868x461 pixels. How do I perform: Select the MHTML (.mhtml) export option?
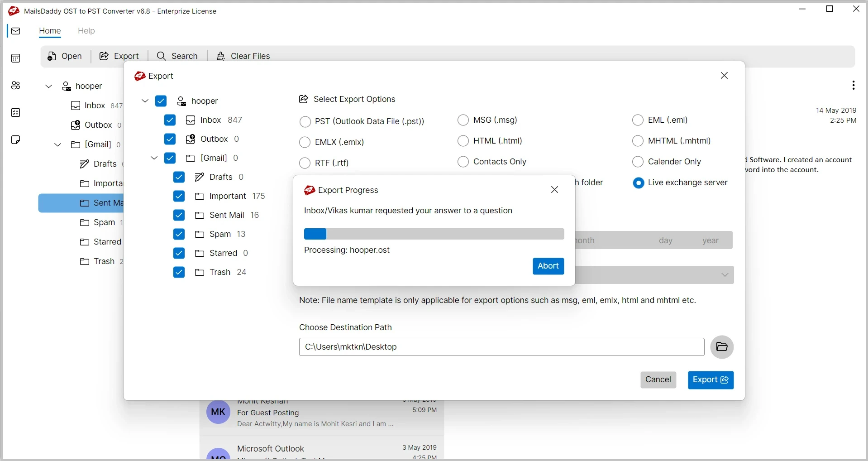[x=638, y=141]
